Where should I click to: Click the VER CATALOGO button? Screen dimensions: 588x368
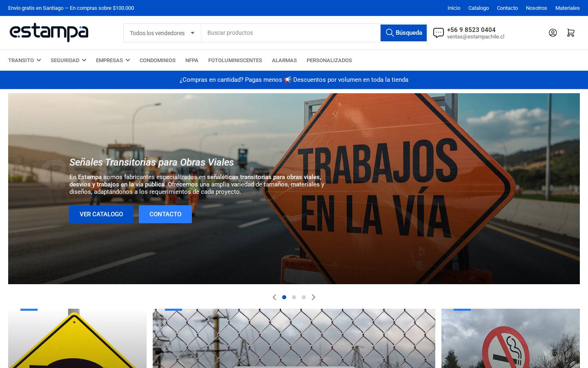click(x=101, y=214)
